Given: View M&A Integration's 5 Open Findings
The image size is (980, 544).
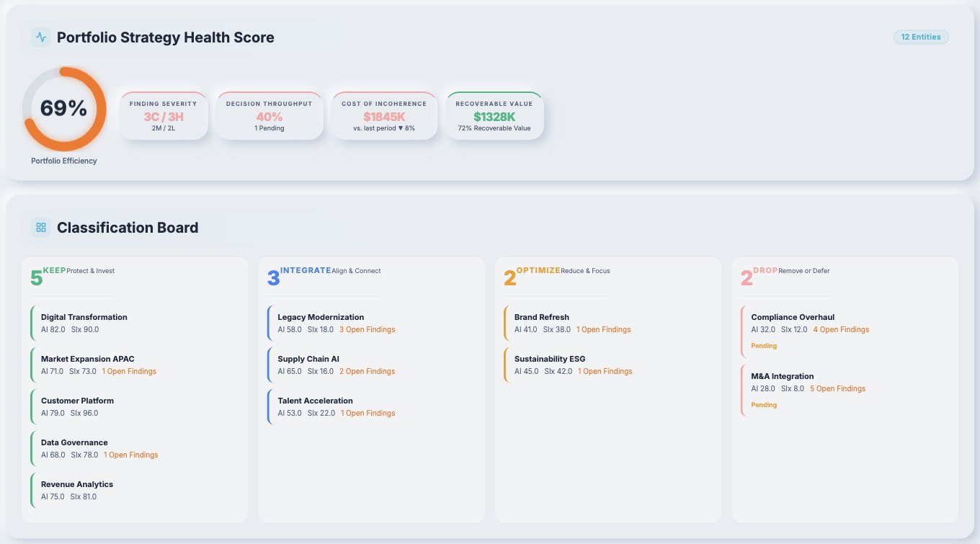Looking at the screenshot, I should pyautogui.click(x=838, y=389).
